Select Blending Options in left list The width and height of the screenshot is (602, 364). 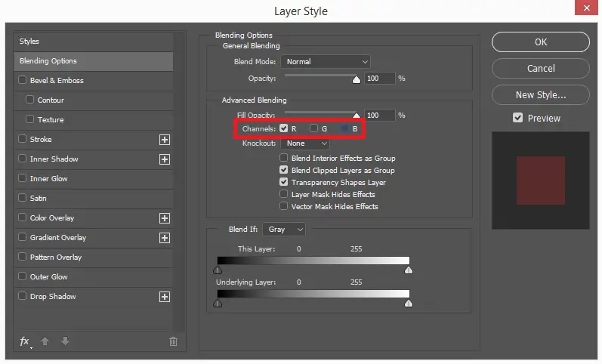click(x=94, y=61)
